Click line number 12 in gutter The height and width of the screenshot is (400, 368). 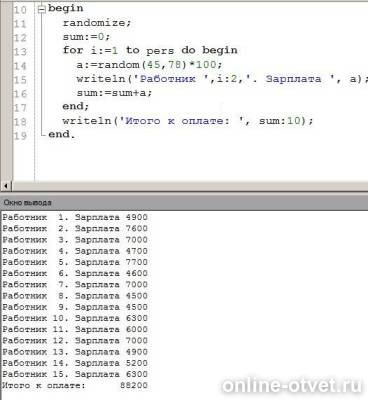pos(20,38)
